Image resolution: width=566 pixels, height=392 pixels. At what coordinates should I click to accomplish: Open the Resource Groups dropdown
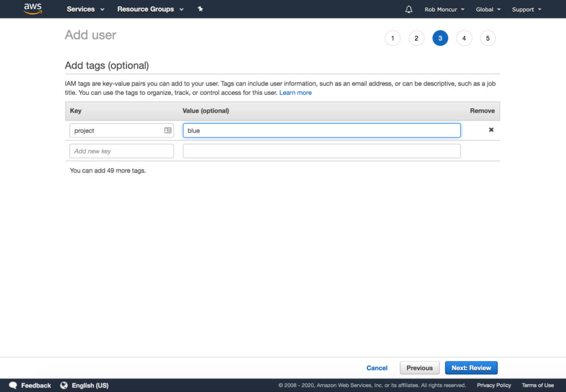(150, 10)
